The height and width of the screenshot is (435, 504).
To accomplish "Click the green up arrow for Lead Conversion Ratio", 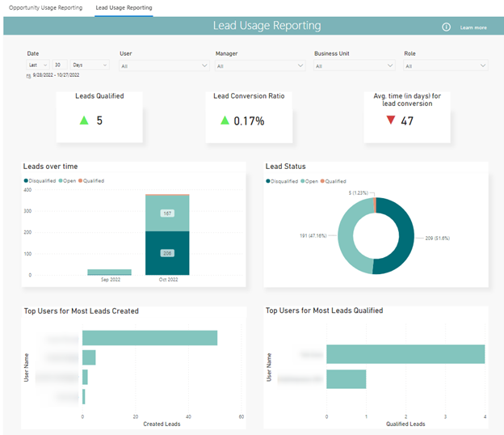I will pyautogui.click(x=225, y=120).
